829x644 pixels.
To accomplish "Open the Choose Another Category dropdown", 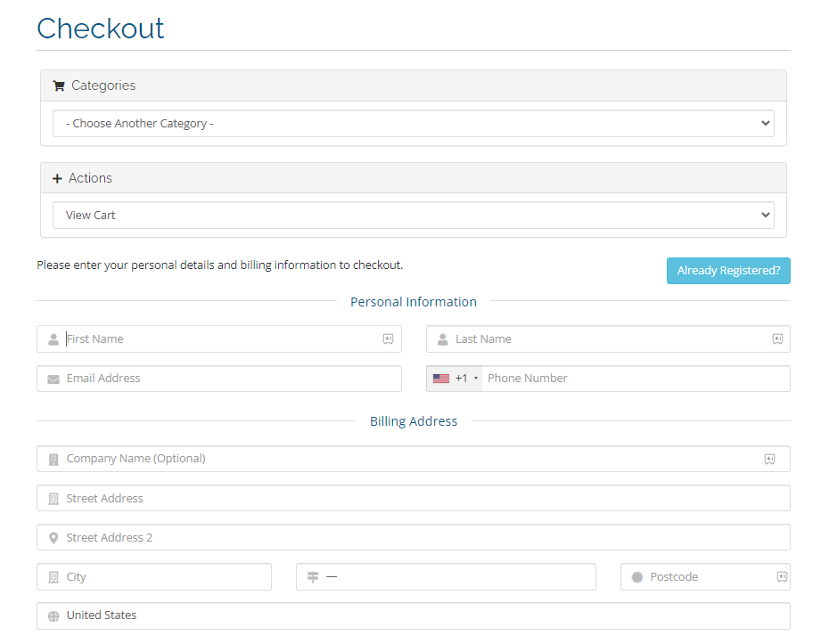I will point(414,124).
